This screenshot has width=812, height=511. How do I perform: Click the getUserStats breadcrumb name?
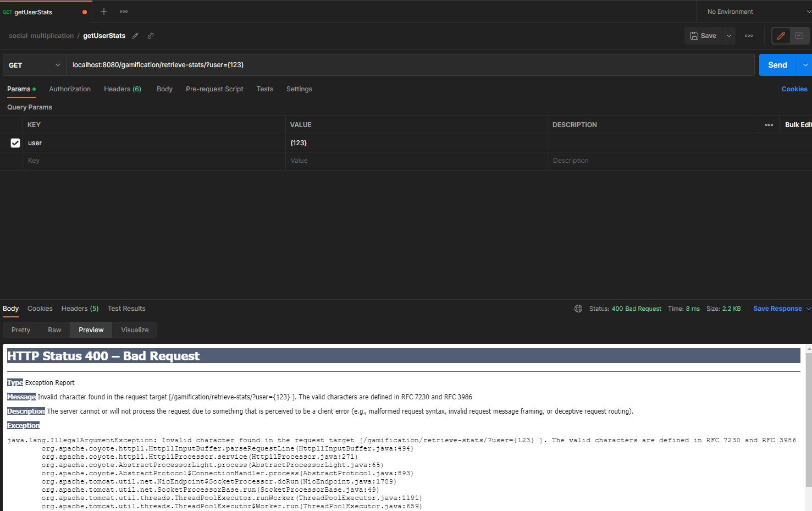(x=104, y=36)
